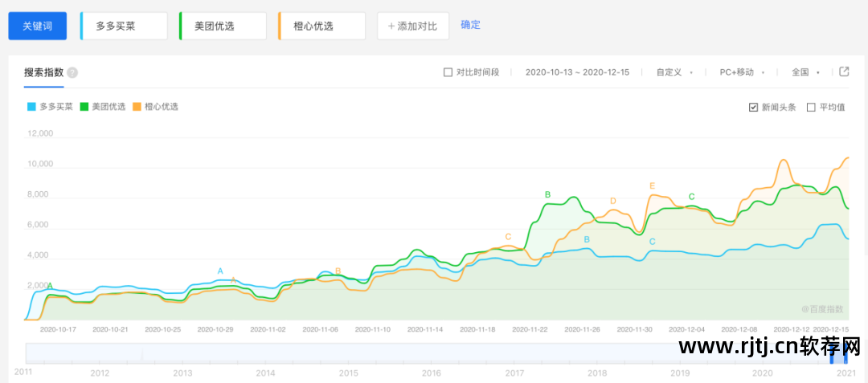Click the 美团优选 legend label

tap(108, 107)
